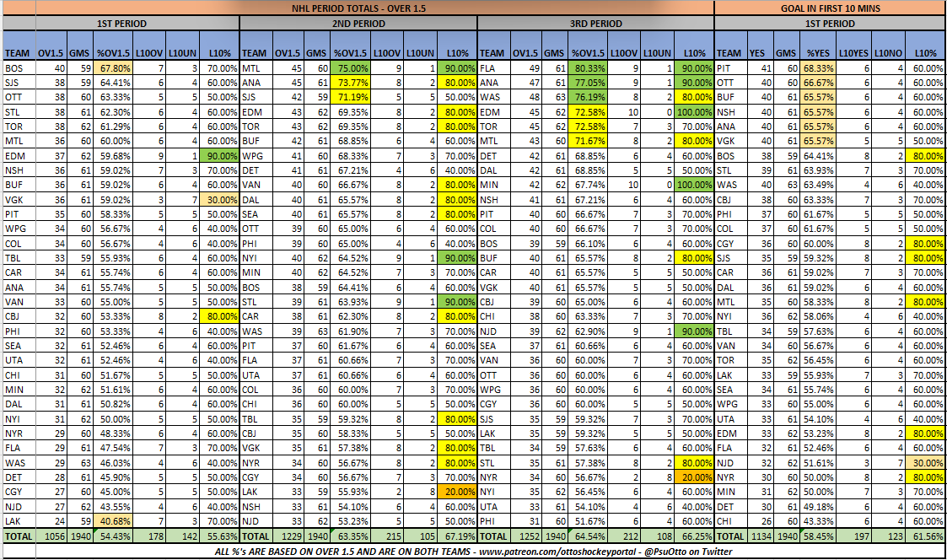Select CHI goal-in-first-10 value 43.33%

click(x=818, y=520)
